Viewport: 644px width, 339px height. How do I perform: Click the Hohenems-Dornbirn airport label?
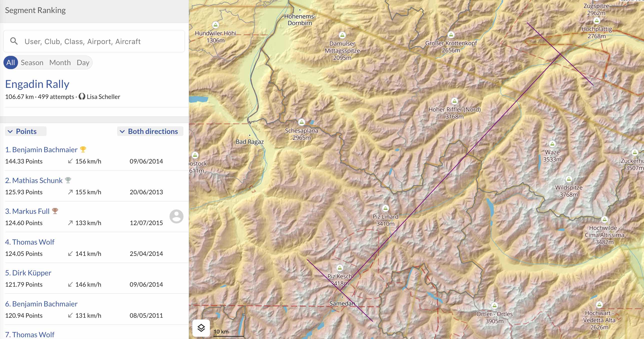coord(300,20)
